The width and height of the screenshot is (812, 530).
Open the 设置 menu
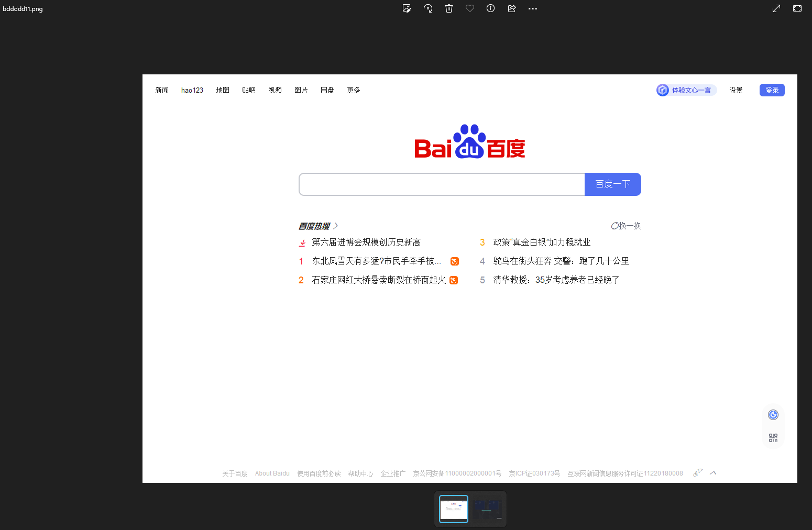click(x=736, y=90)
